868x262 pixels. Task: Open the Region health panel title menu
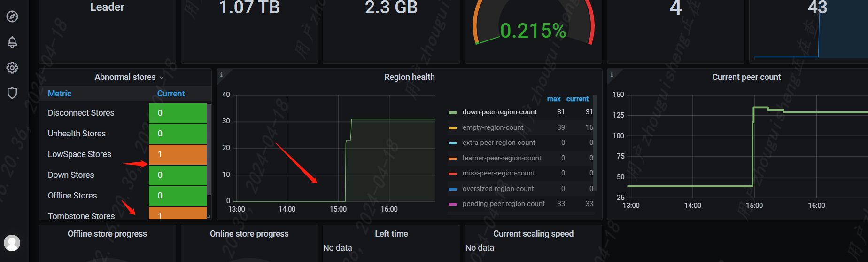click(x=409, y=77)
